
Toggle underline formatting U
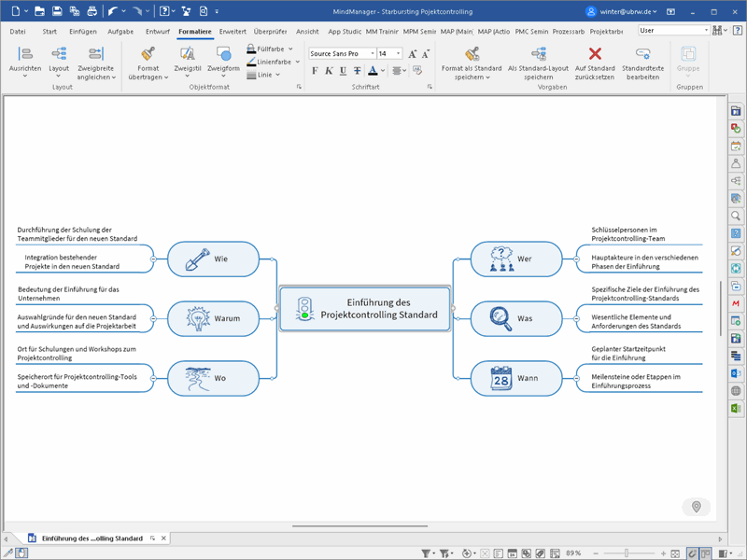click(343, 71)
